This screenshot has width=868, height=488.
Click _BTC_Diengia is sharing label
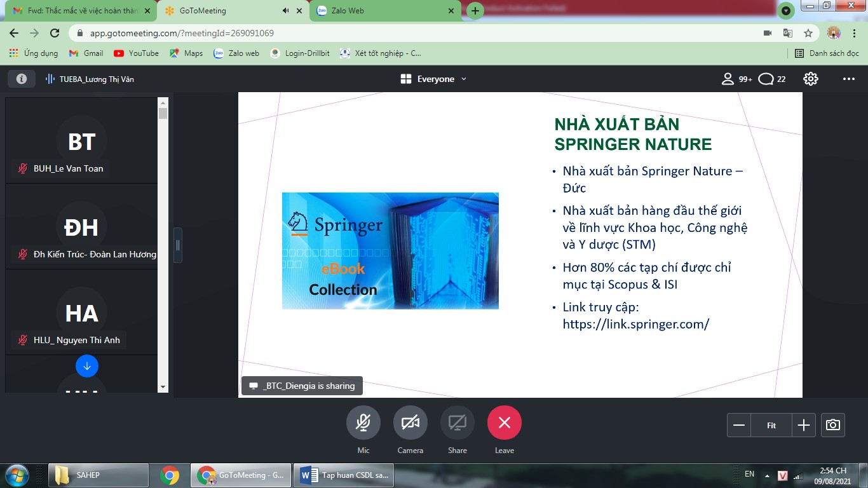(302, 386)
